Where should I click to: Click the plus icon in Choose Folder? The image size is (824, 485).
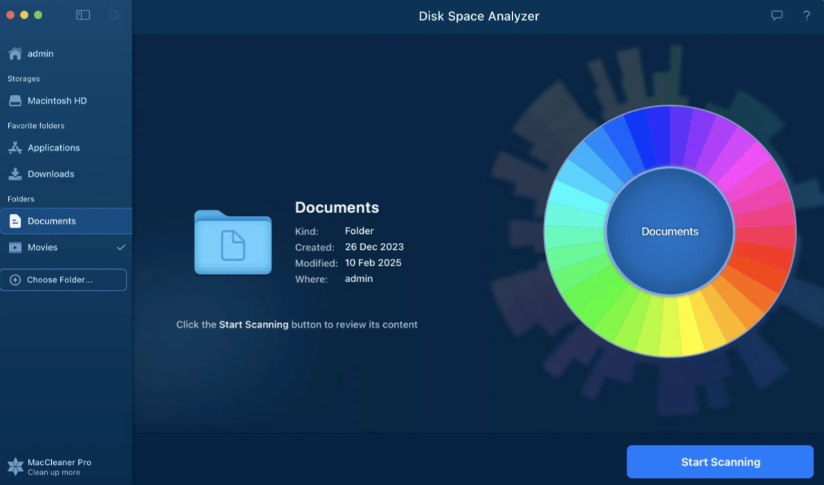(x=15, y=280)
